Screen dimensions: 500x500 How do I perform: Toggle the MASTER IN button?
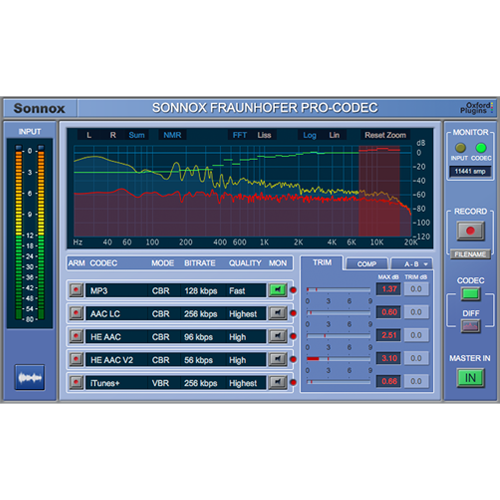click(x=470, y=378)
